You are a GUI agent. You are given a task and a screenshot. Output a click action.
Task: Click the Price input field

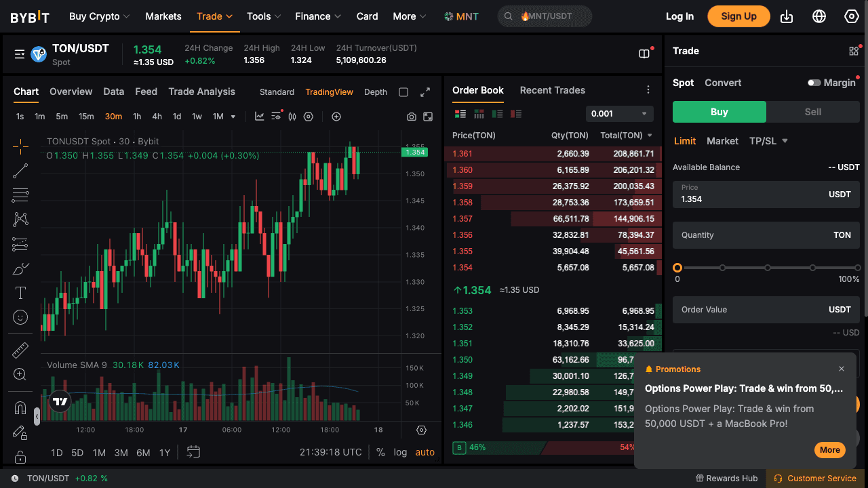pos(766,194)
